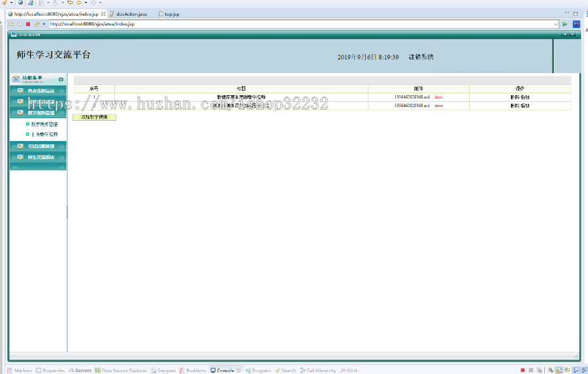Open the 上传教学视频 submenu link
This screenshot has height=374, width=588.
coord(44,134)
